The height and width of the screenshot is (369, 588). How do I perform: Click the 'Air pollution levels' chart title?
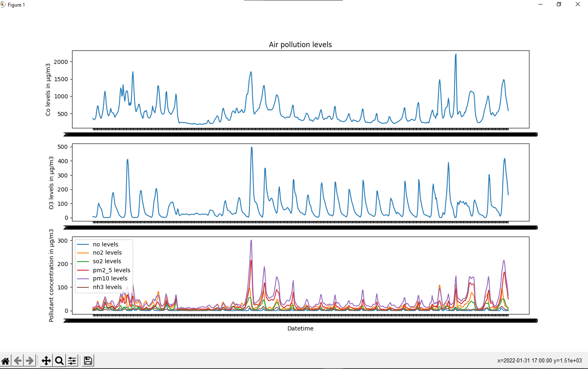(x=300, y=45)
